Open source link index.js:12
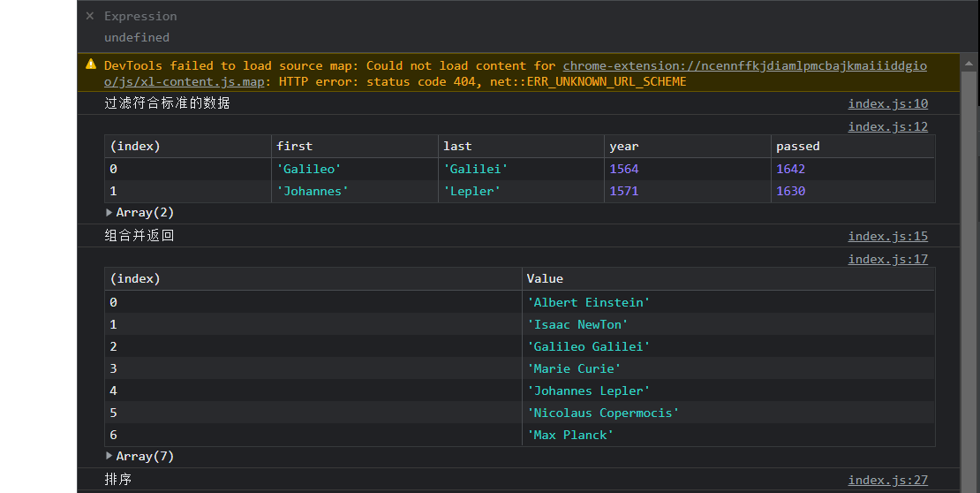 (887, 126)
